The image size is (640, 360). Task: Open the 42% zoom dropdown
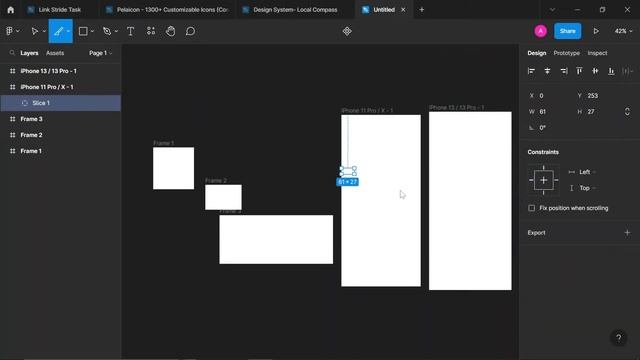(x=623, y=31)
